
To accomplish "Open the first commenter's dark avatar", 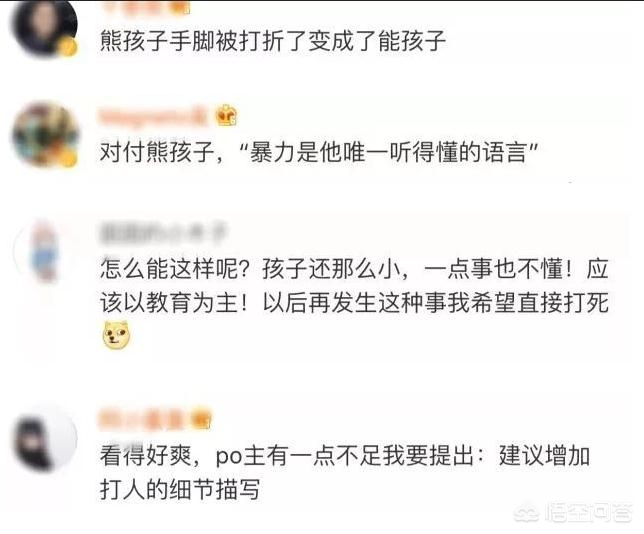I will (44, 28).
